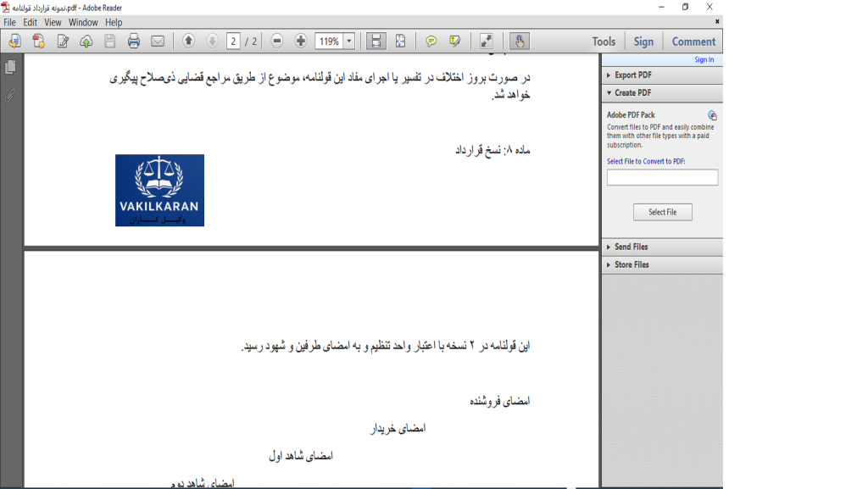Open the Window menu
This screenshot has height=489, width=868.
coord(83,23)
